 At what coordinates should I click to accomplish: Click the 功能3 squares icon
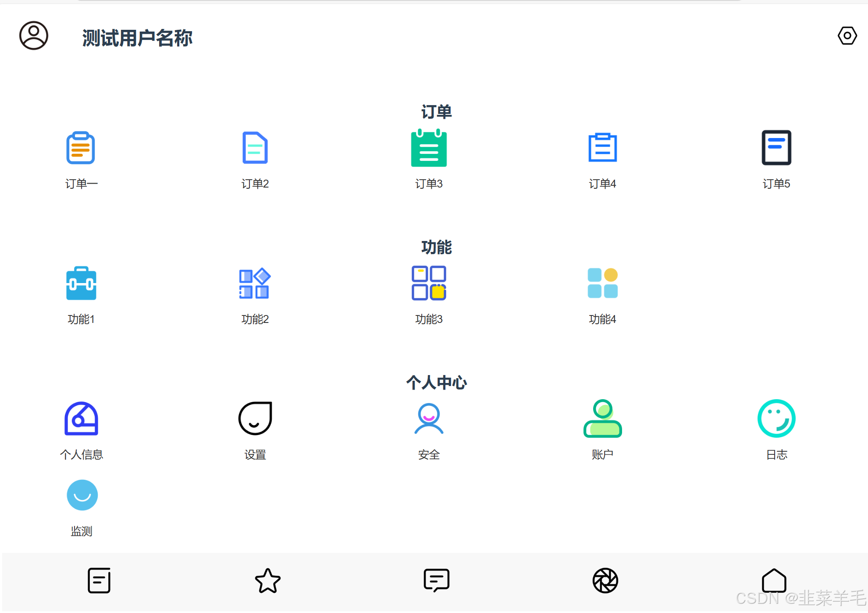[429, 283]
